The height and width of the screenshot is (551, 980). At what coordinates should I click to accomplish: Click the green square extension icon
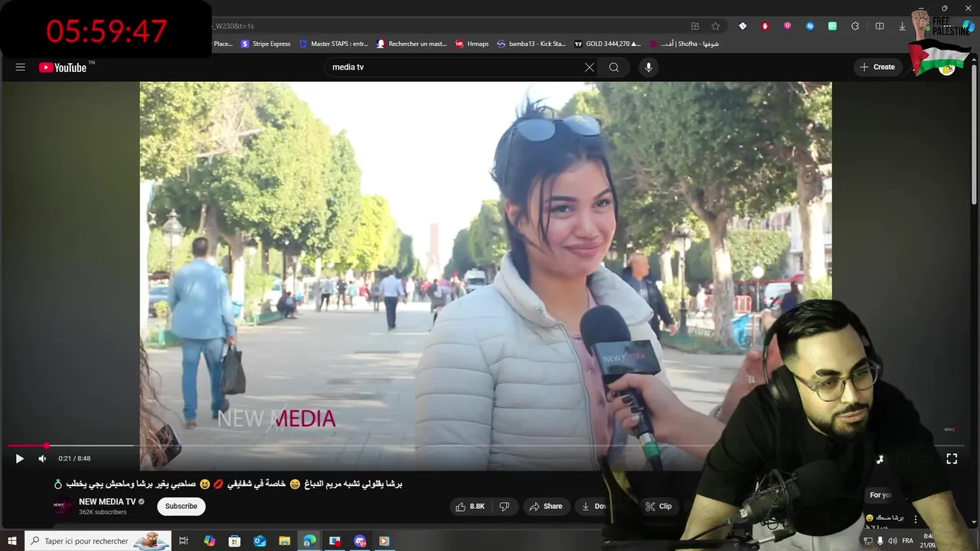coord(832,26)
